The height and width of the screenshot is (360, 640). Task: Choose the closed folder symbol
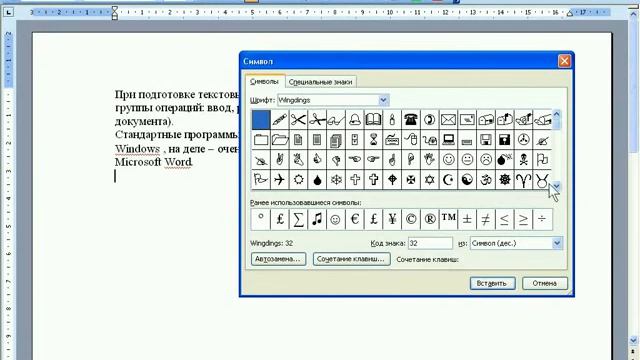[261, 140]
